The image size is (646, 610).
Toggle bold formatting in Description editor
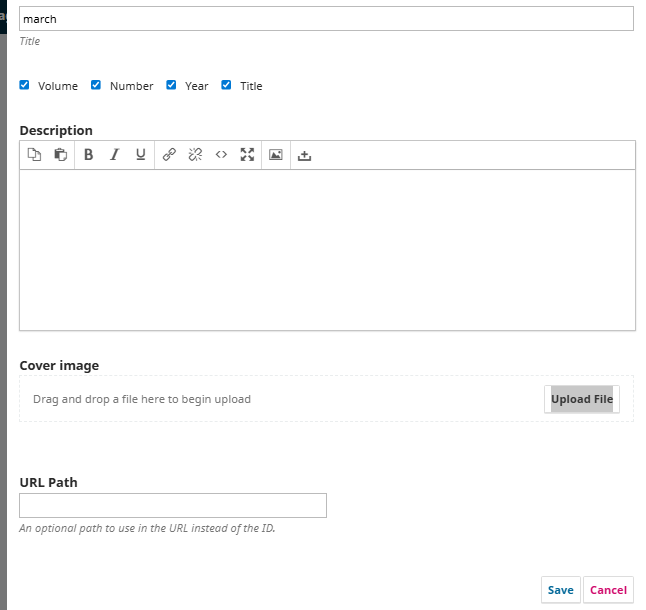88,155
